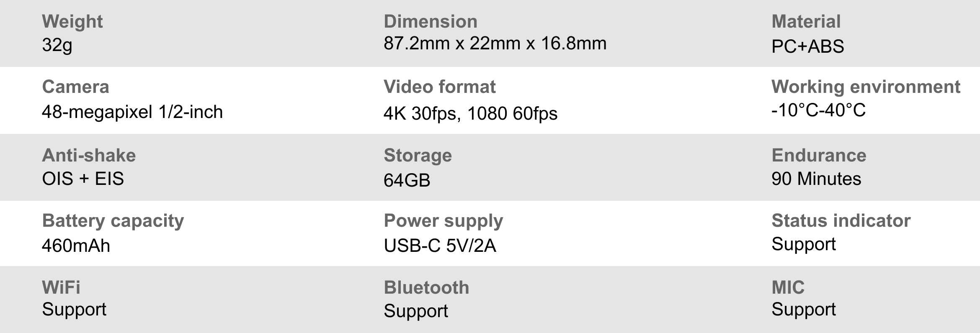Select the 90 Minutes endurance value
The width and height of the screenshot is (980, 333).
[x=816, y=179]
